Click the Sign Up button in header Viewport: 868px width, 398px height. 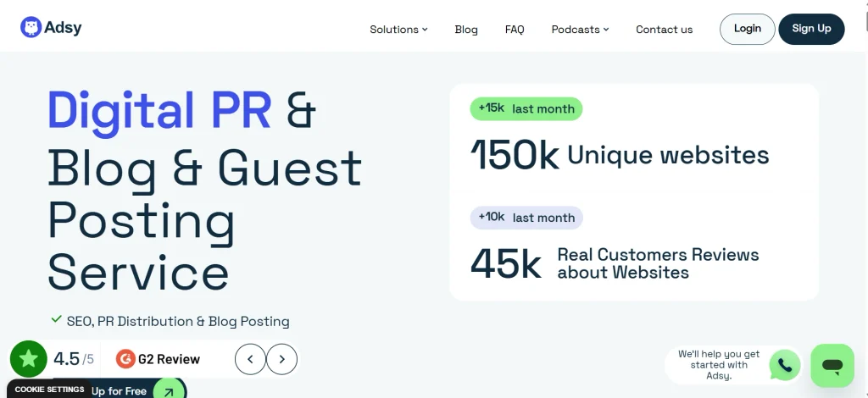point(811,29)
